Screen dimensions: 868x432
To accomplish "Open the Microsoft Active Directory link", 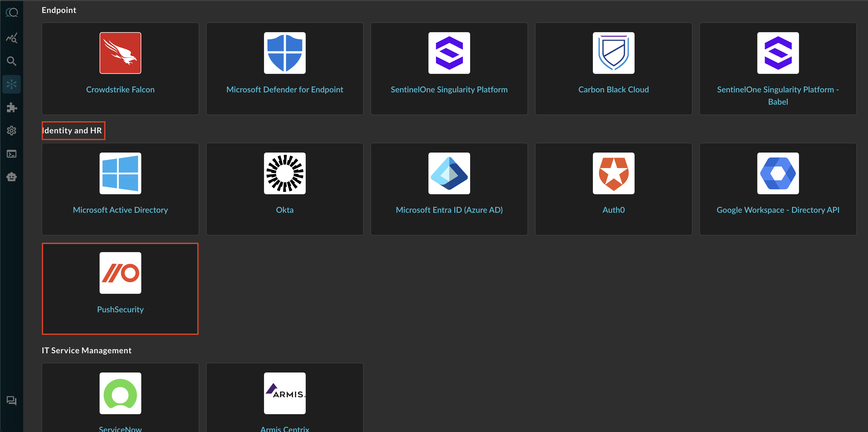I will click(x=120, y=210).
